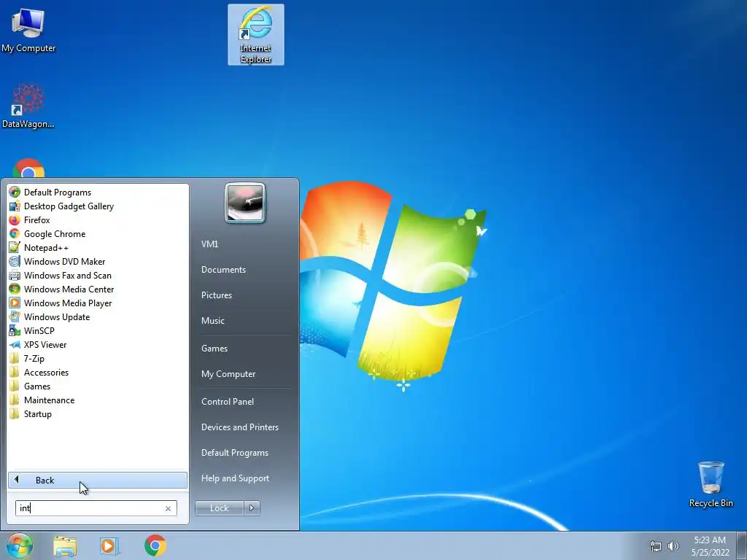Open Default Programs in right pane
This screenshot has width=747, height=560.
tap(244, 453)
